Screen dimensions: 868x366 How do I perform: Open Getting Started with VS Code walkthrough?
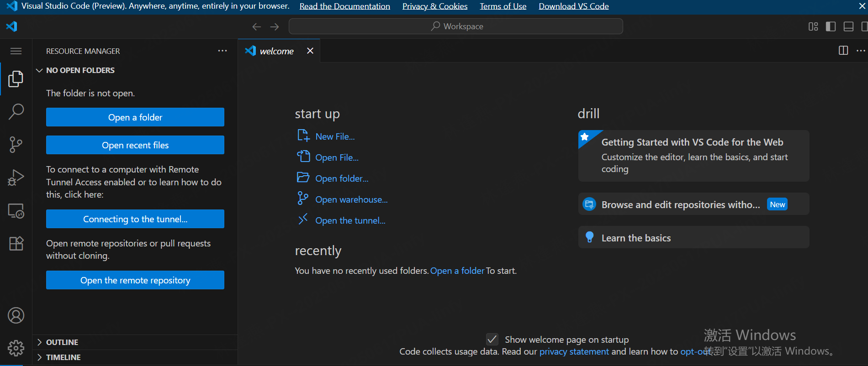[693, 156]
